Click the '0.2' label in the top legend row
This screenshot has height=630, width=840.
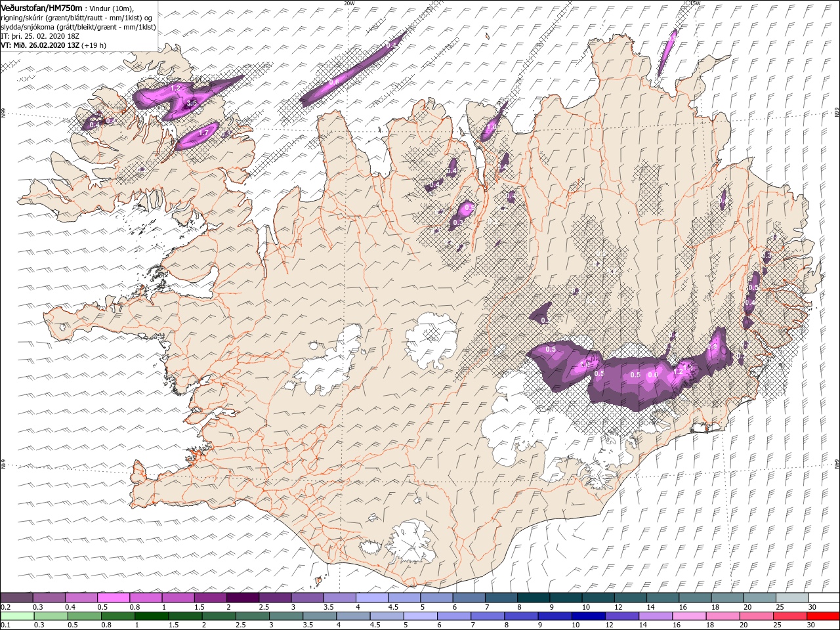5,608
